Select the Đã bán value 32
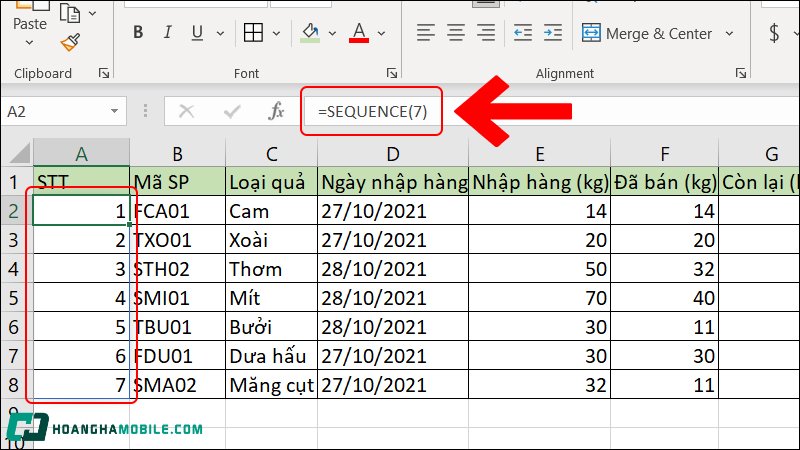 (664, 269)
